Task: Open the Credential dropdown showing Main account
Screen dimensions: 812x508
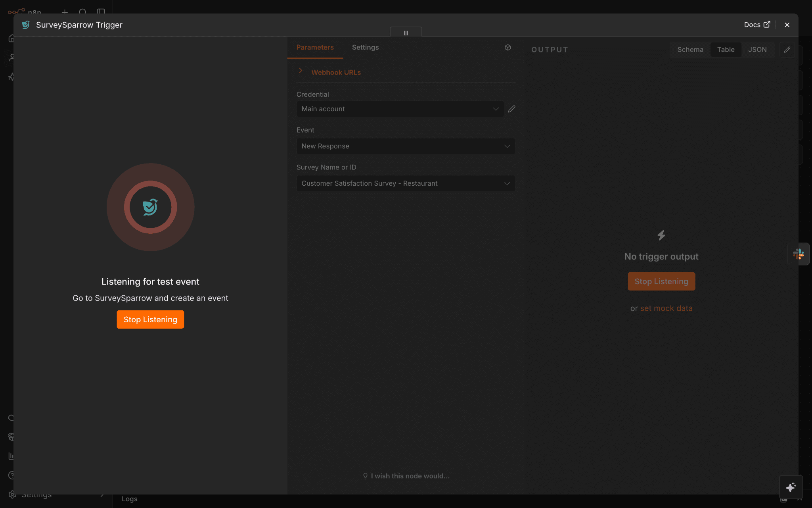Action: coord(400,109)
